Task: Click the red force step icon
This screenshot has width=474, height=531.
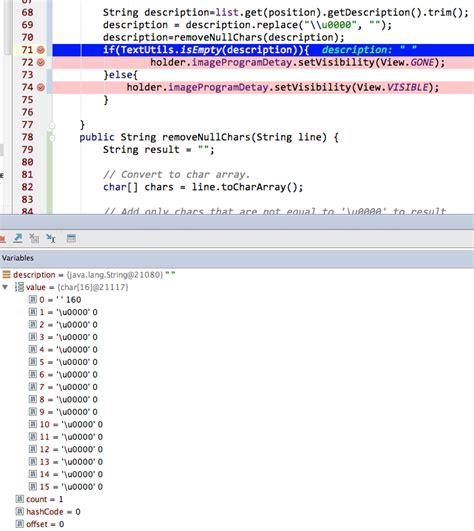Action: (3, 239)
